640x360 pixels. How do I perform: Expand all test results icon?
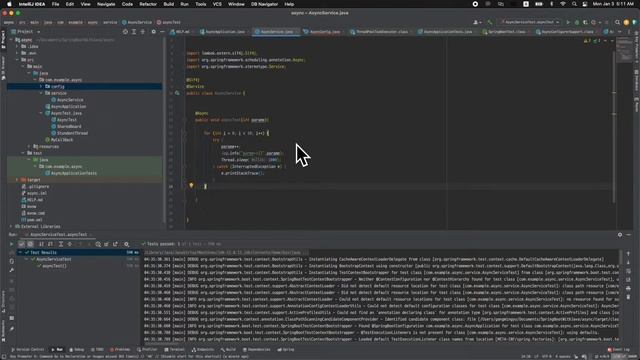(61, 244)
